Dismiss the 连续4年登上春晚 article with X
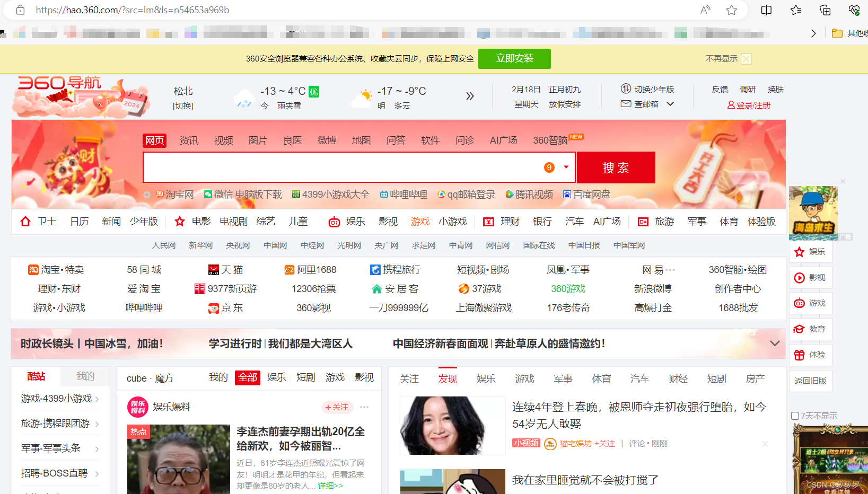 tap(765, 444)
